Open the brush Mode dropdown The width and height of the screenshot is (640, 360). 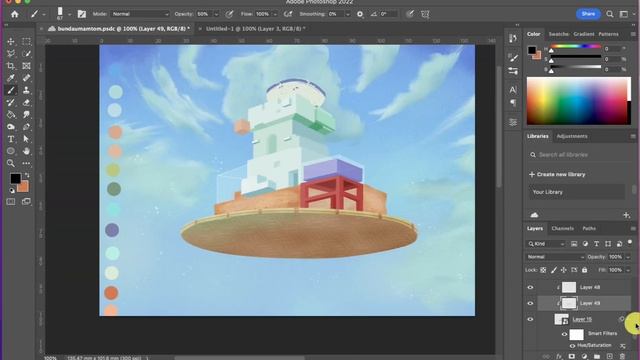140,14
